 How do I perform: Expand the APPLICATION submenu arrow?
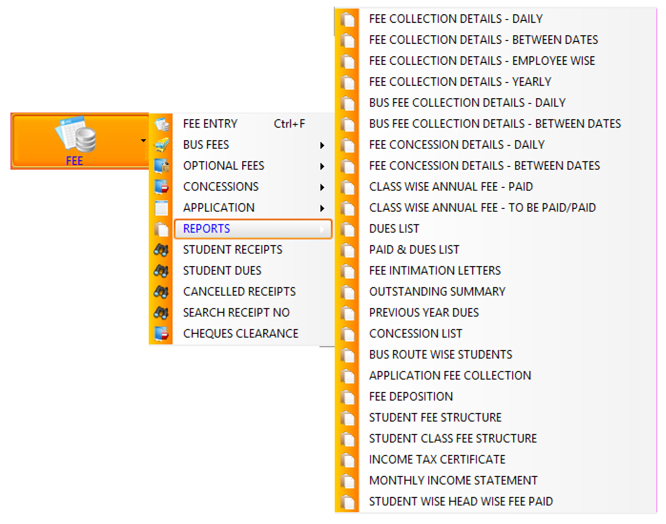click(x=322, y=208)
